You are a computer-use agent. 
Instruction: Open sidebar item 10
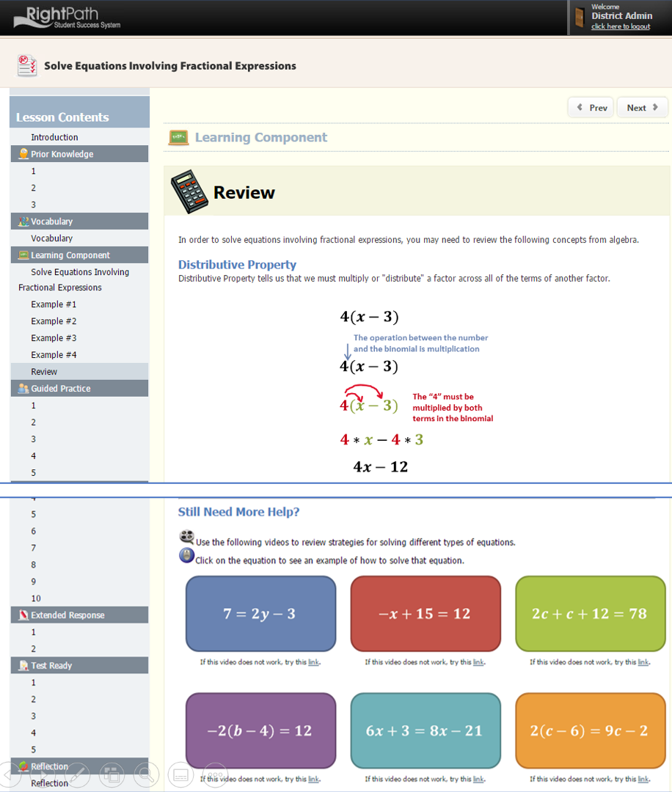pos(36,598)
